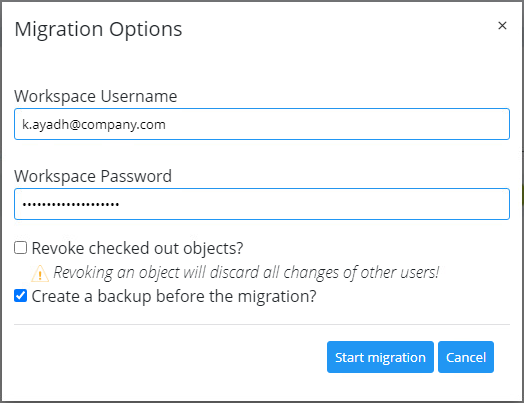This screenshot has width=524, height=403.
Task: Click the Workspace Password label
Action: [x=93, y=176]
